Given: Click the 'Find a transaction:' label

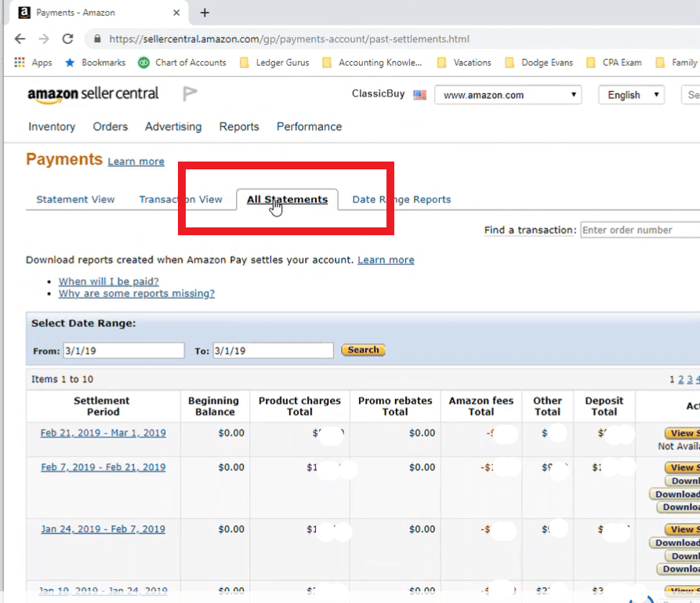Looking at the screenshot, I should pos(531,230).
